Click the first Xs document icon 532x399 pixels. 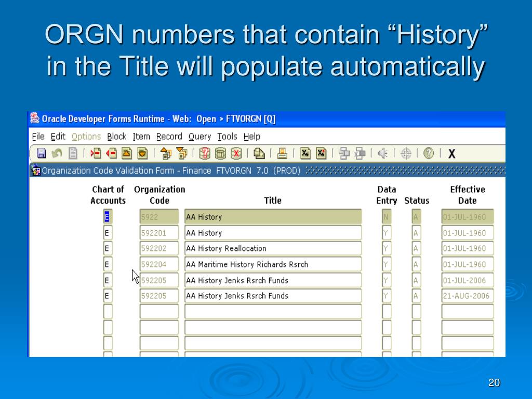click(305, 153)
